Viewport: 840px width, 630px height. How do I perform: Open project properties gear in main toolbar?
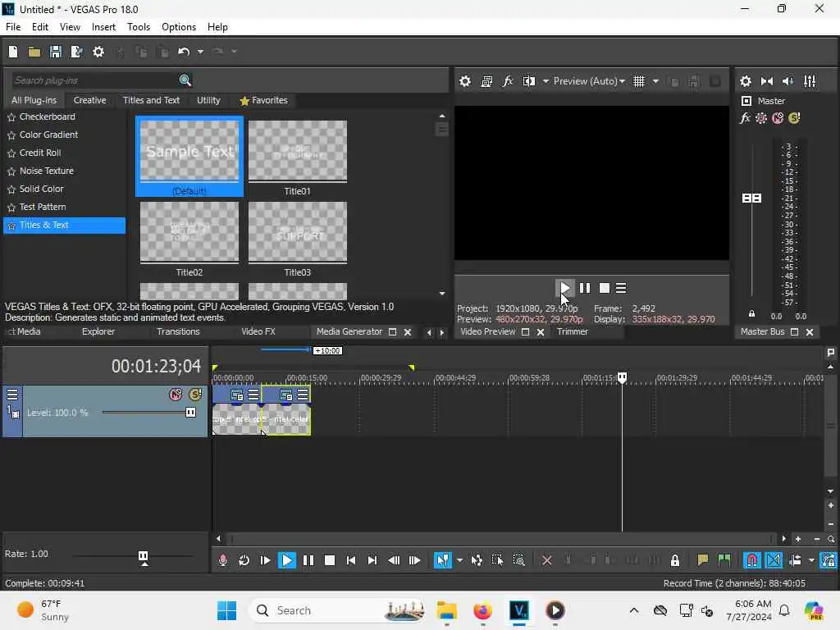click(98, 52)
